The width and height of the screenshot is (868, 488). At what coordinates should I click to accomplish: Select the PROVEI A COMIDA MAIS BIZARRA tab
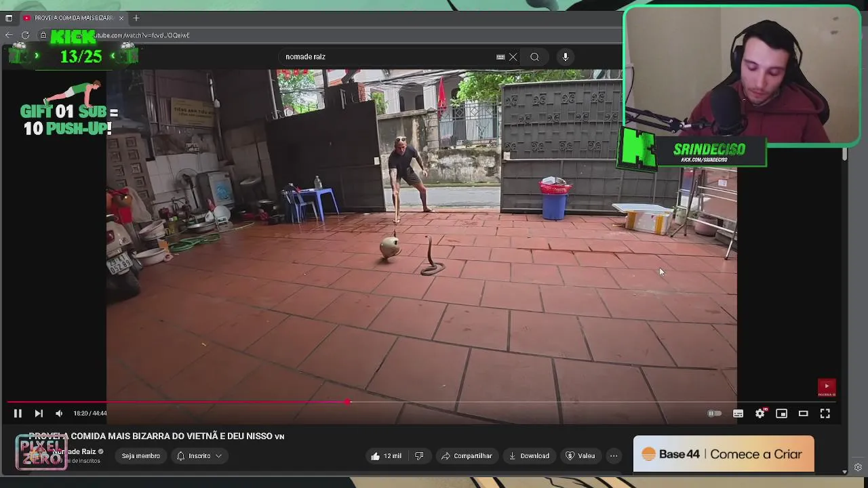(73, 18)
